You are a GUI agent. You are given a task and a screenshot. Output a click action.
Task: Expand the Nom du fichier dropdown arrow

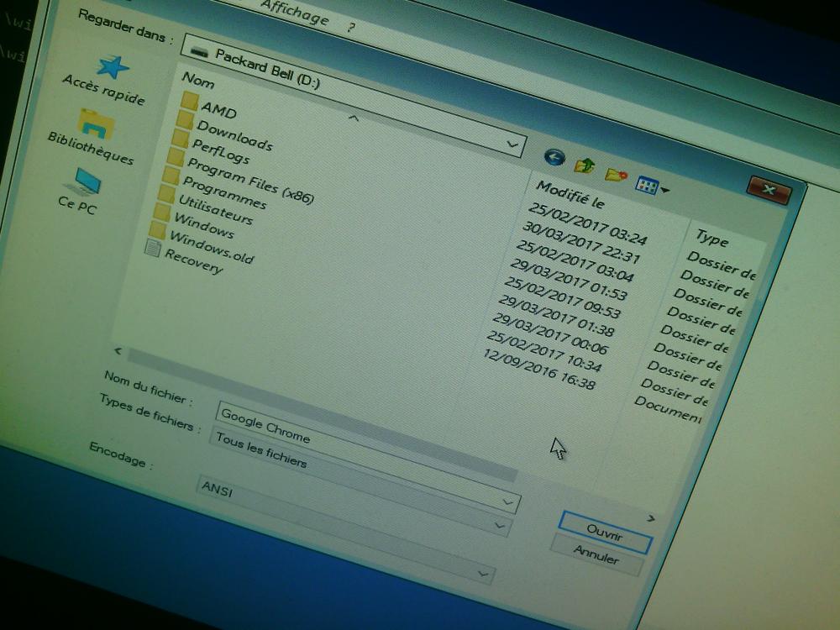[x=507, y=502]
